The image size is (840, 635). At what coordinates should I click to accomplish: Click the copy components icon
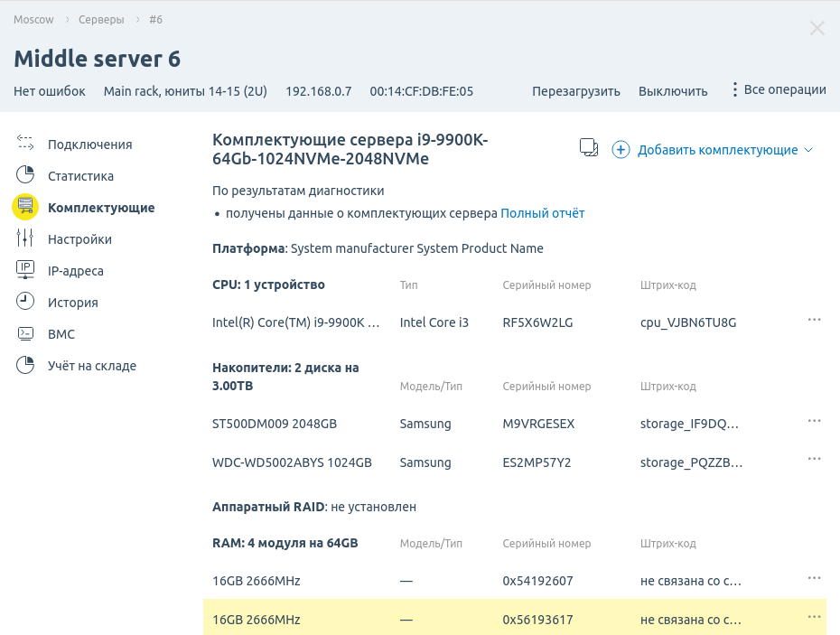[589, 149]
